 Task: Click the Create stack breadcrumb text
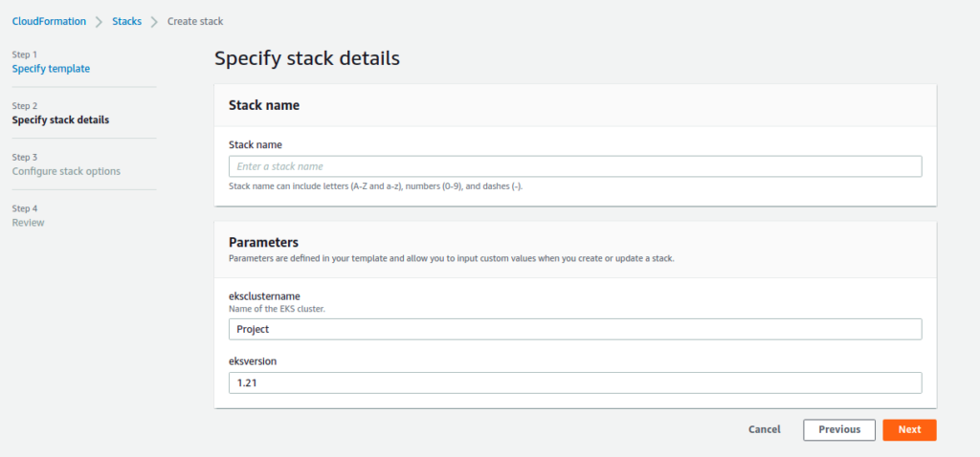pyautogui.click(x=195, y=21)
